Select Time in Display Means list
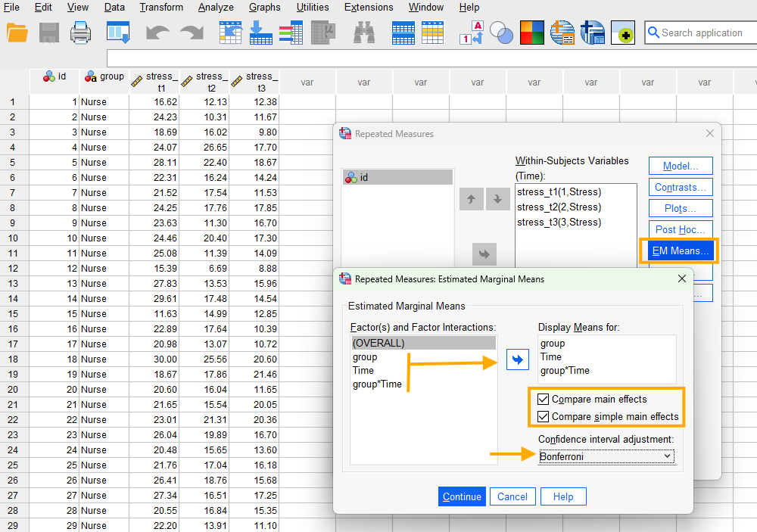Viewport: 757px width, 532px height. point(551,356)
